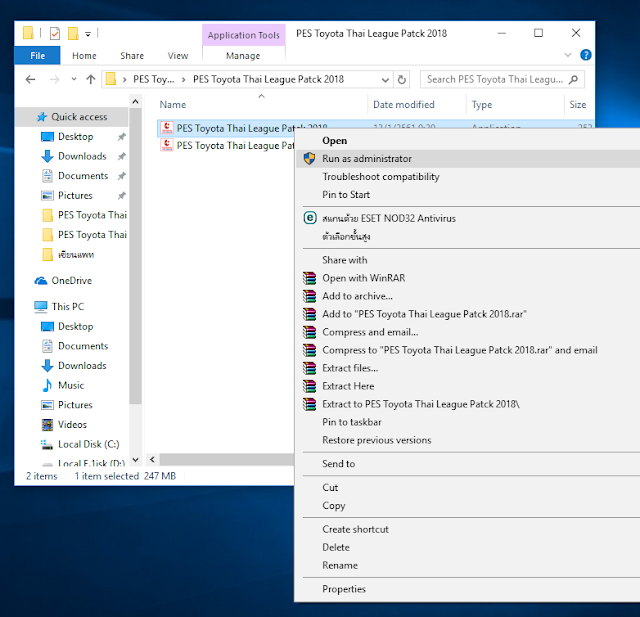Select Open in the context menu
The width and height of the screenshot is (640, 617).
click(x=334, y=141)
